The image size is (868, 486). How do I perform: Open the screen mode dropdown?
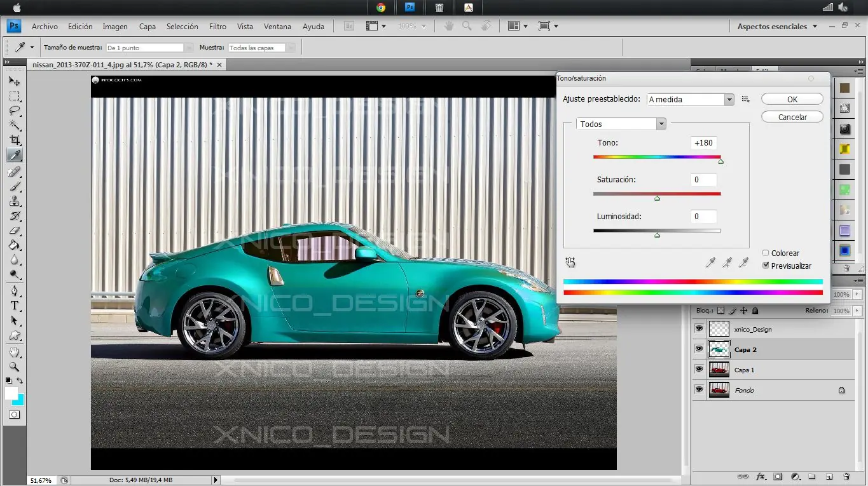click(548, 26)
